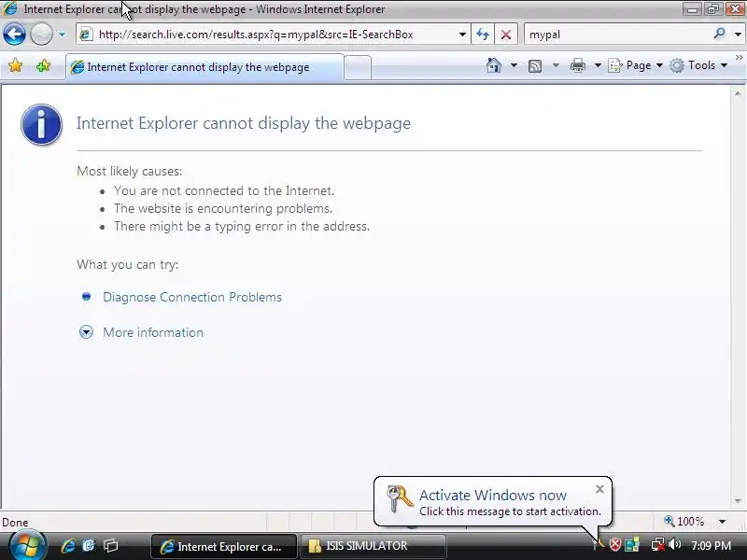Switch to Internet Explorer taskbar button
The width and height of the screenshot is (747, 560).
point(224,546)
